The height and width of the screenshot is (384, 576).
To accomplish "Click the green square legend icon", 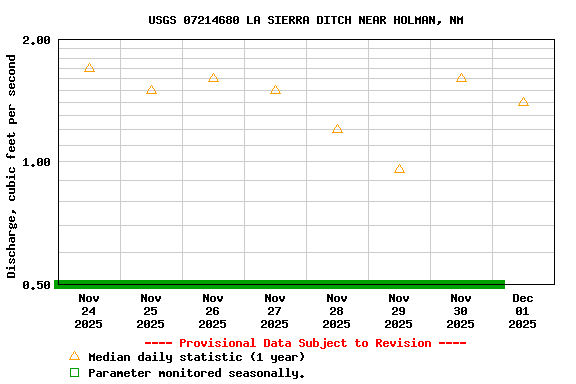I will (x=75, y=373).
